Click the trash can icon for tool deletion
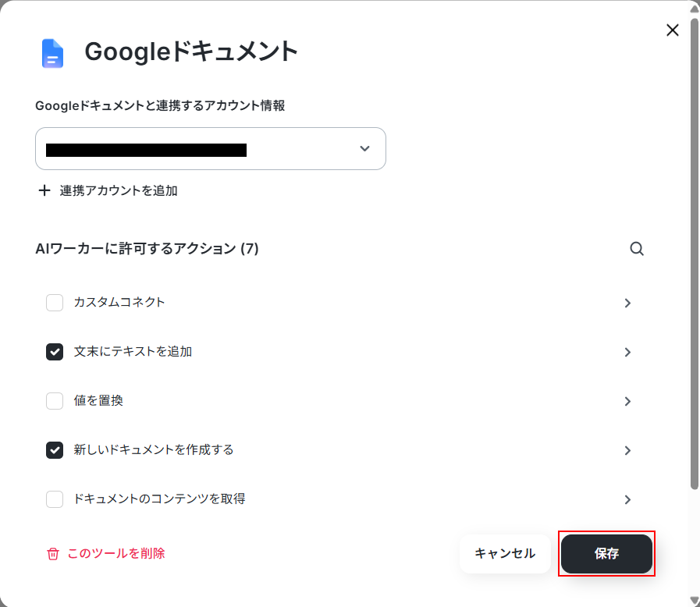 (x=53, y=554)
